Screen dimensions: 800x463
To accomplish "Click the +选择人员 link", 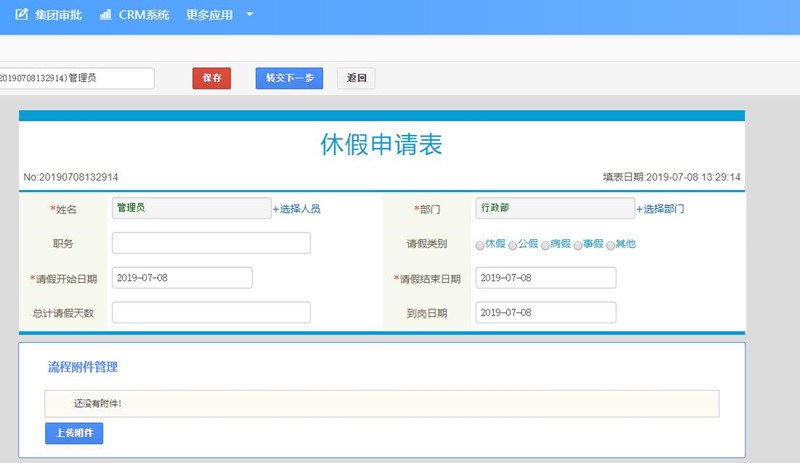I will pyautogui.click(x=296, y=209).
